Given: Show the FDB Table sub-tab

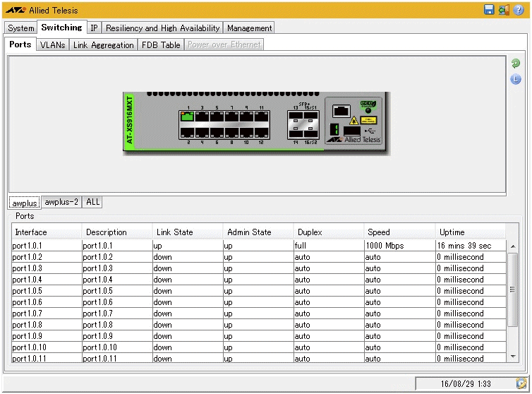Looking at the screenshot, I should [x=161, y=44].
